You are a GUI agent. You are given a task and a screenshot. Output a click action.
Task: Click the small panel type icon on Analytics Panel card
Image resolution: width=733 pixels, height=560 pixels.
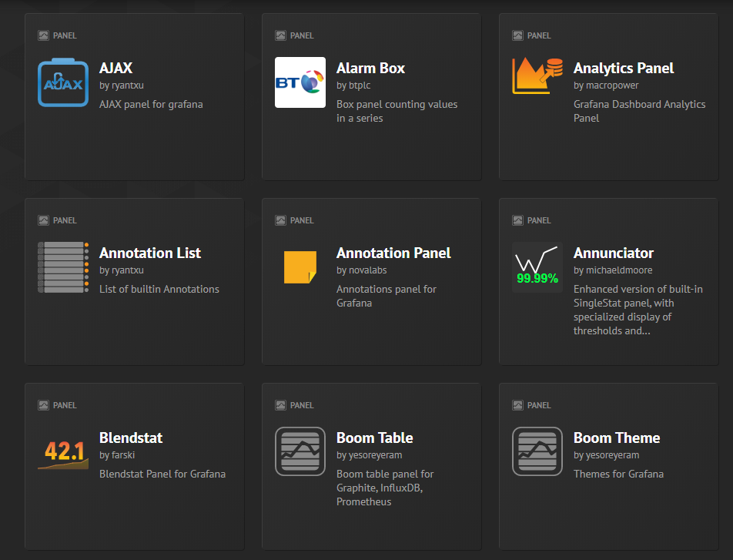pos(517,35)
